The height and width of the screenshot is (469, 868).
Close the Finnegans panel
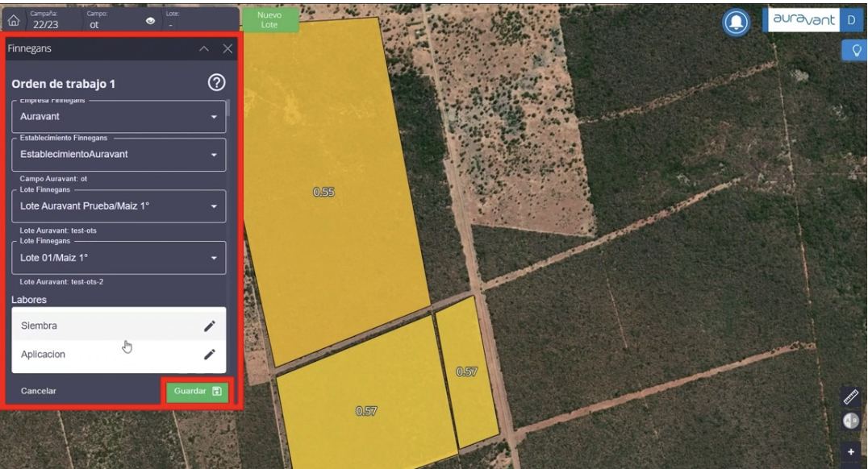[227, 48]
